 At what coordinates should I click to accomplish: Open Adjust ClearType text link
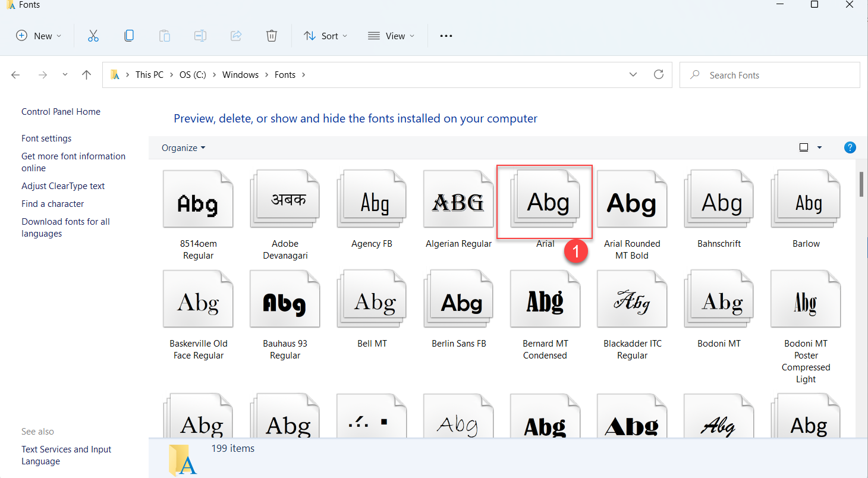click(63, 186)
